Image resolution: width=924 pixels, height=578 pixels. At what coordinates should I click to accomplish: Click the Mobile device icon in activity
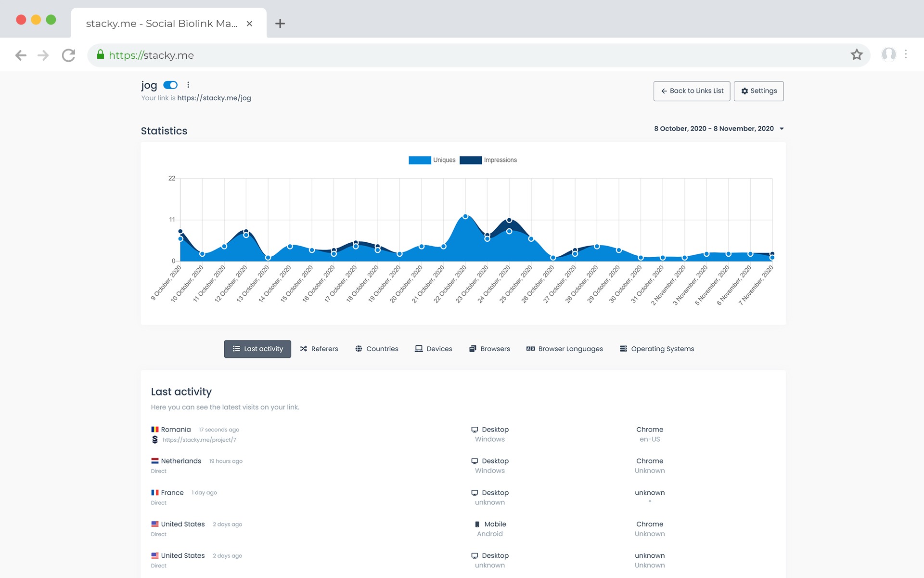coord(477,524)
